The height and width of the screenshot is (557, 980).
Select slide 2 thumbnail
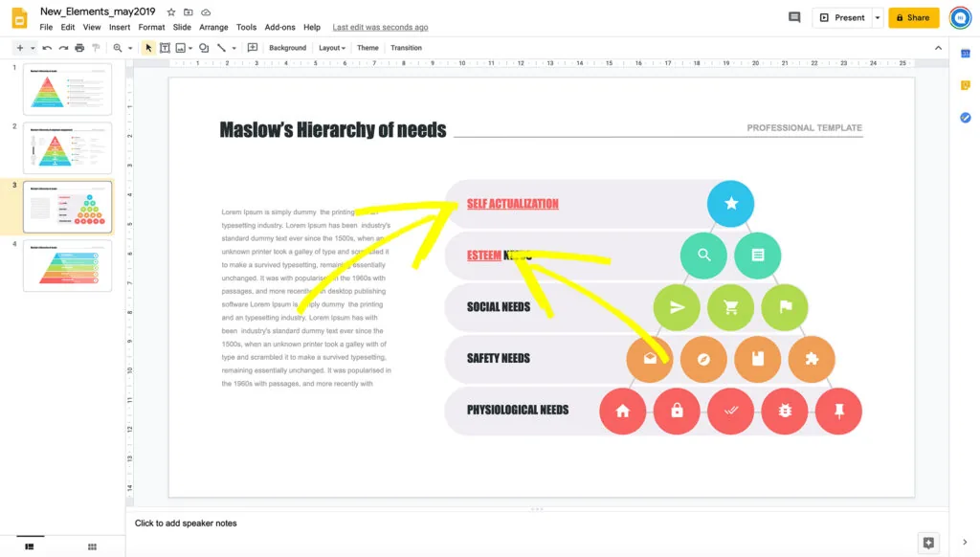coord(68,147)
